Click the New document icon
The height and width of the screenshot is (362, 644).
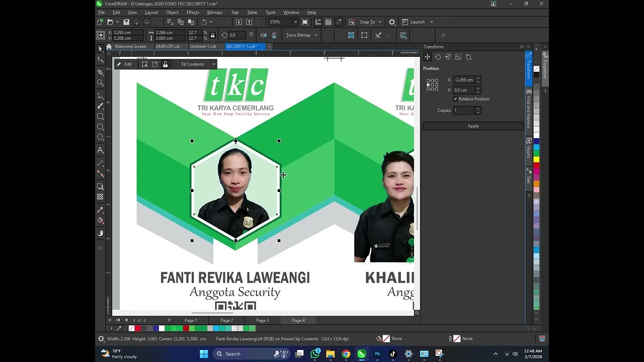point(100,22)
